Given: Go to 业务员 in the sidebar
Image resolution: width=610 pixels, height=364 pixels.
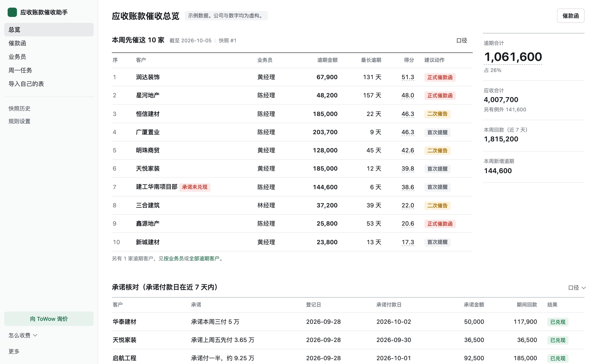Looking at the screenshot, I should coord(49,57).
